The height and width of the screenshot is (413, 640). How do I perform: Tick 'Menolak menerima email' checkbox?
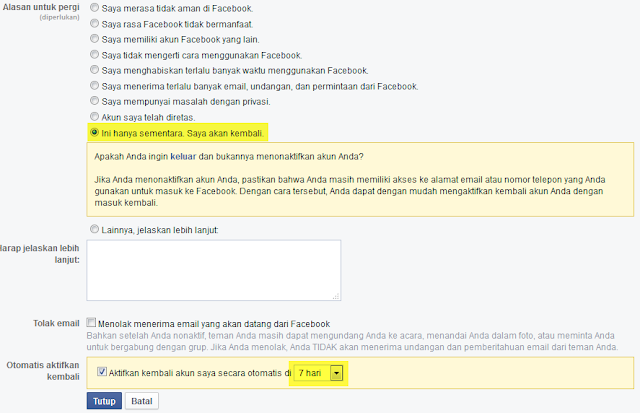tap(91, 322)
